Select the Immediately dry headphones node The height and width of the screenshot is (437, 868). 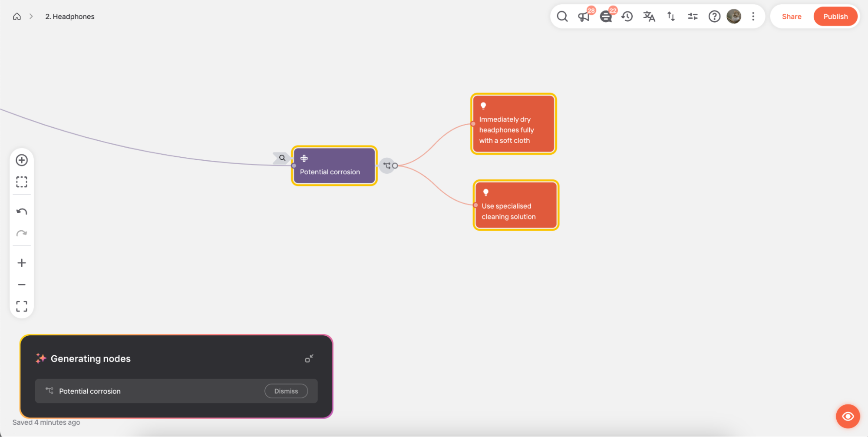click(514, 124)
